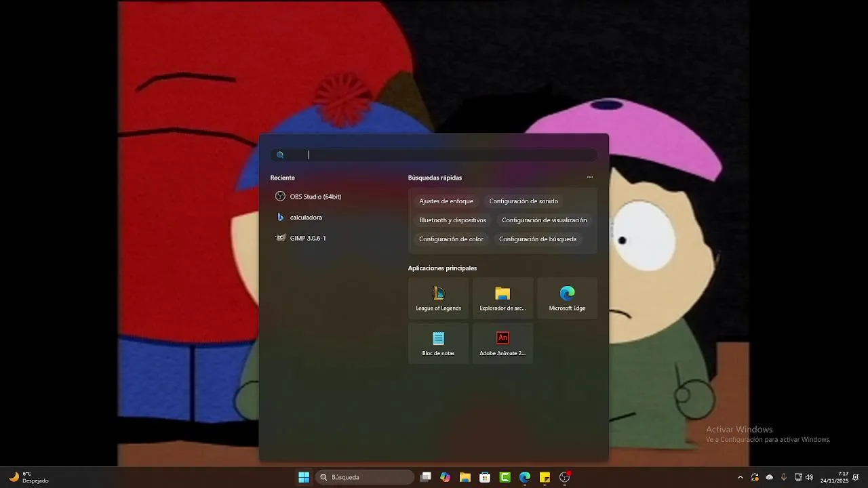This screenshot has height=488, width=868.
Task: Select Bluetooth y dispositivos quick search
Action: pyautogui.click(x=452, y=220)
